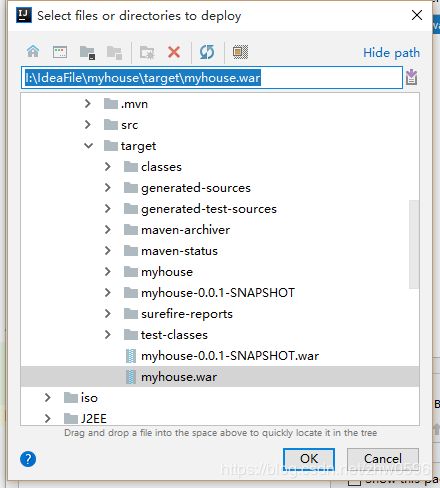
Task: Click the path input field
Action: [x=212, y=78]
